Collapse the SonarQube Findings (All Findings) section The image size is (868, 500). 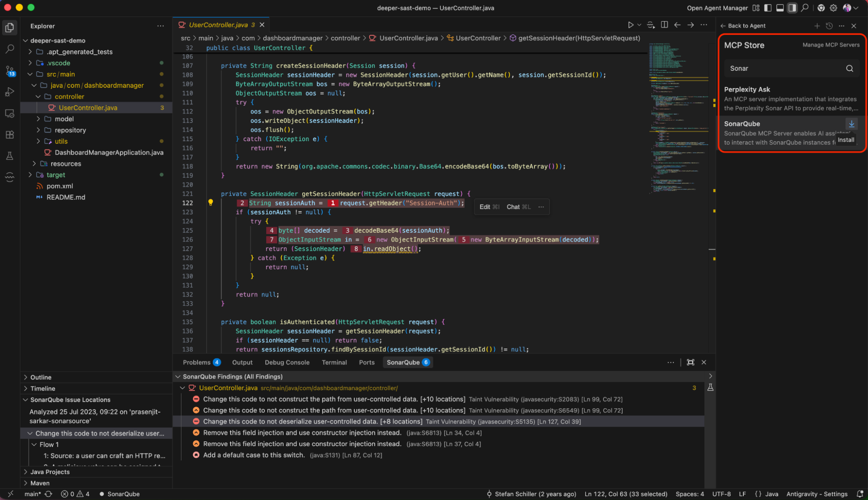point(178,377)
